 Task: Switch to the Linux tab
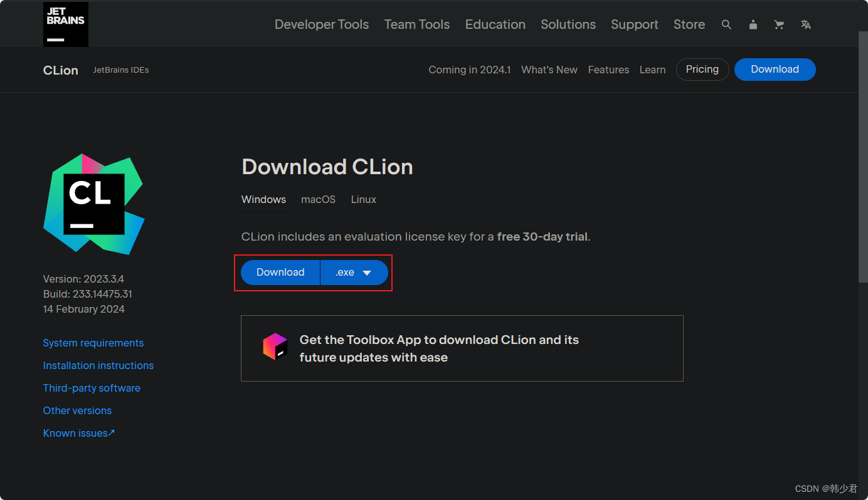(x=364, y=199)
